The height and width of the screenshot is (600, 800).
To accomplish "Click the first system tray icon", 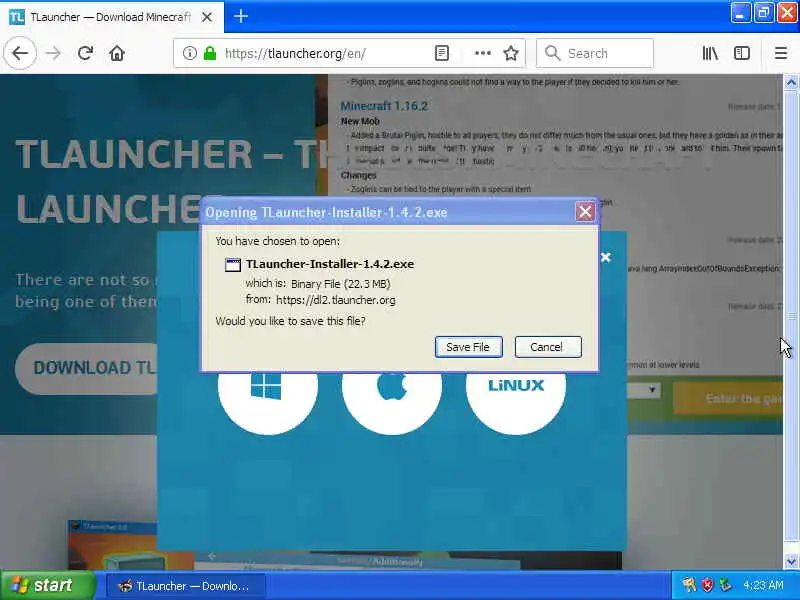I will click(689, 585).
